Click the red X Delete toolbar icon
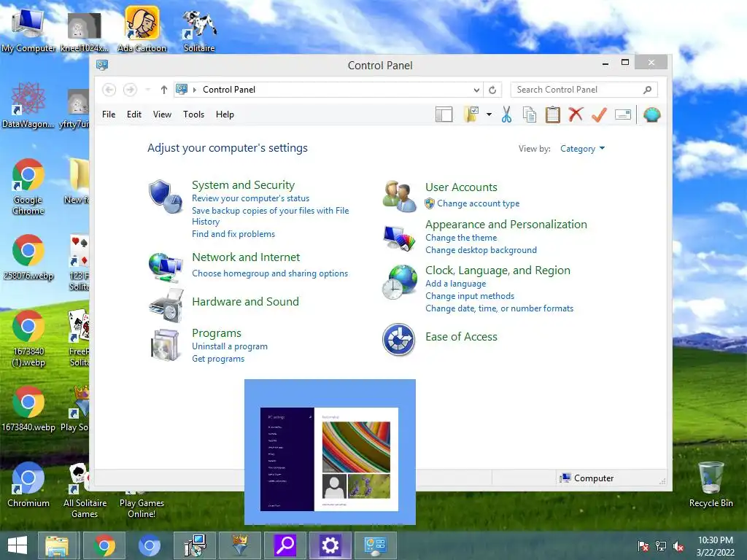 [576, 114]
